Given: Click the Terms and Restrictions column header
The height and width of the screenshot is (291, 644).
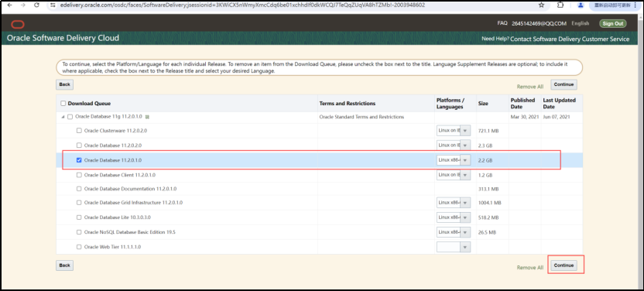Looking at the screenshot, I should point(348,104).
